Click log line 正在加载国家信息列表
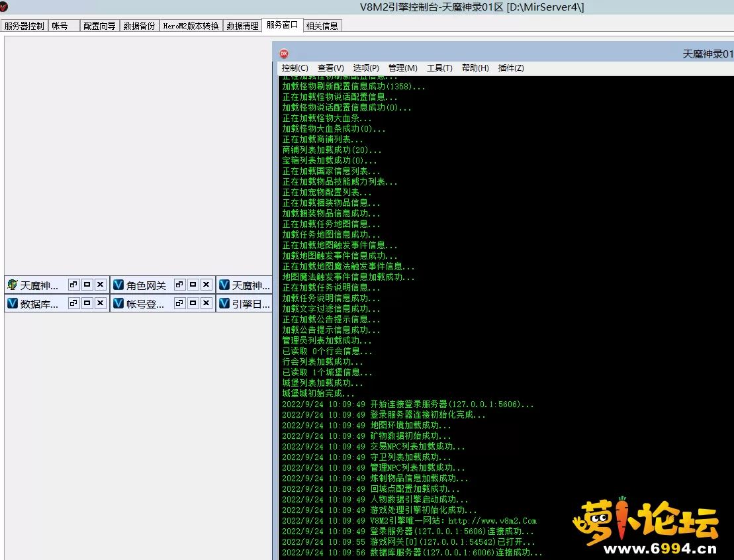Screen dimensions: 734x560 click(331, 171)
